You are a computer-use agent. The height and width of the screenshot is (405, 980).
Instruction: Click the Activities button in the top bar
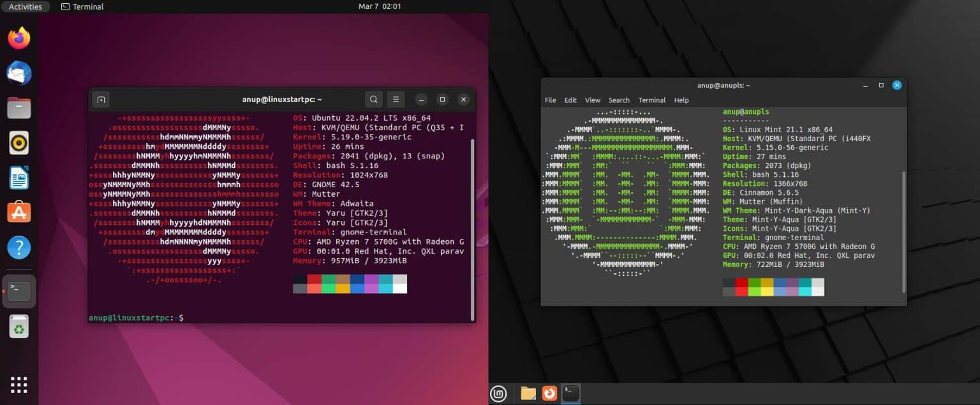pos(26,6)
